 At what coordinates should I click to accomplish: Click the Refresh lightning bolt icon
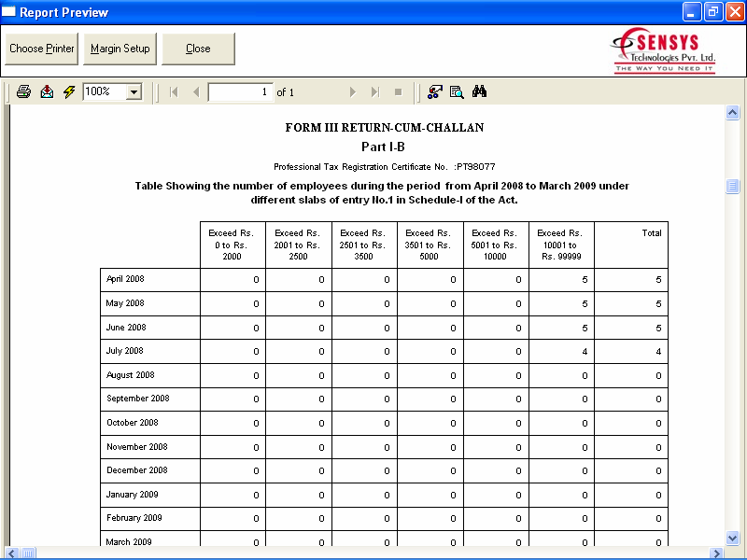[x=69, y=91]
